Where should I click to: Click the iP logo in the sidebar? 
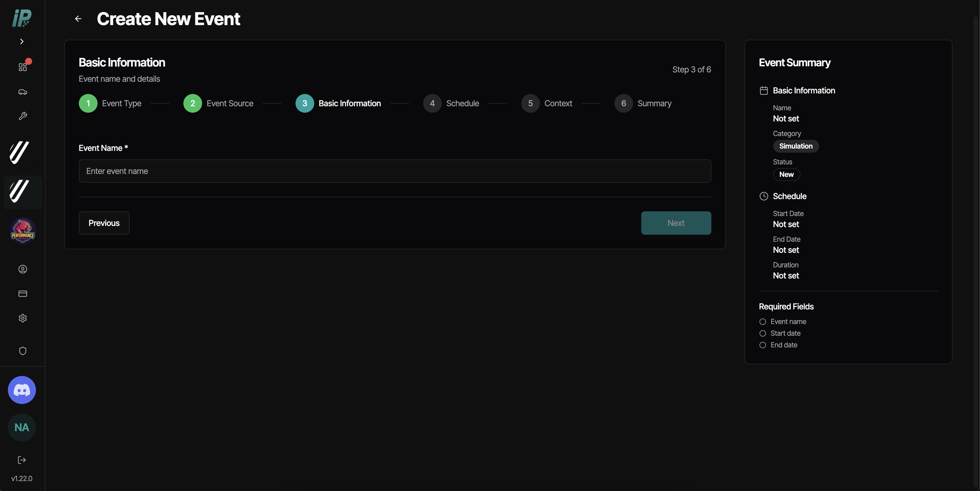(22, 18)
